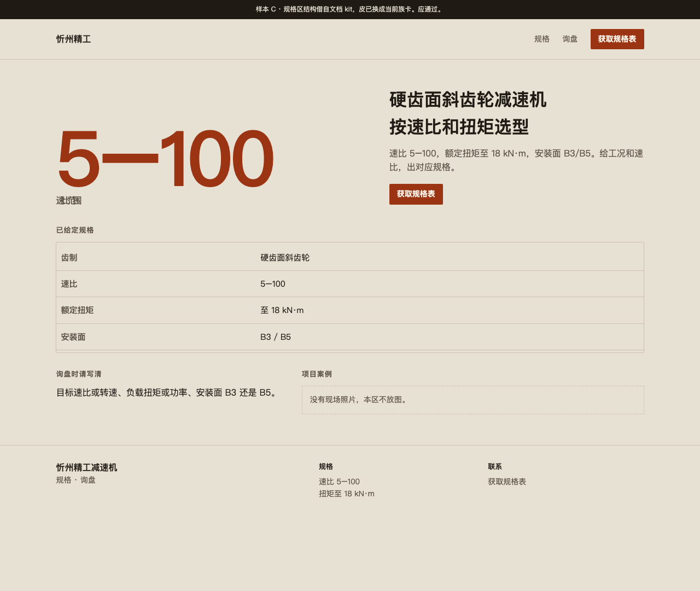Click the heading 硬齿面斜齿轮减速机

(x=468, y=100)
